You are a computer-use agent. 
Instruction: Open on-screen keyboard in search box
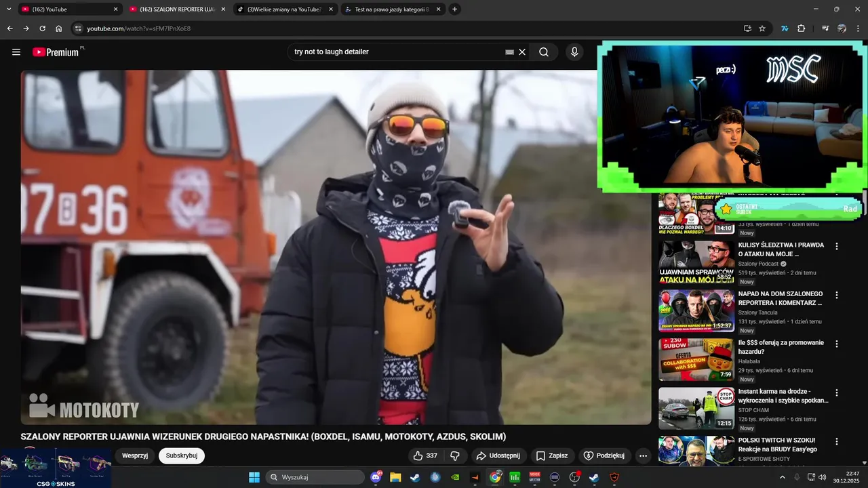510,52
